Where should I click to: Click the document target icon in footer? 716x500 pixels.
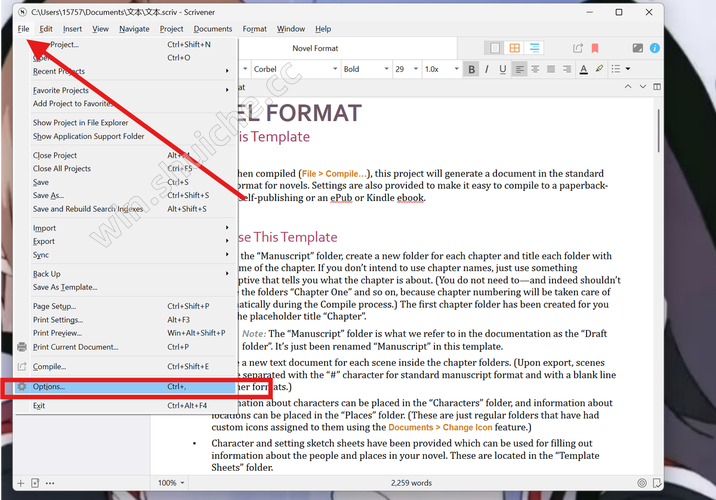[642, 483]
